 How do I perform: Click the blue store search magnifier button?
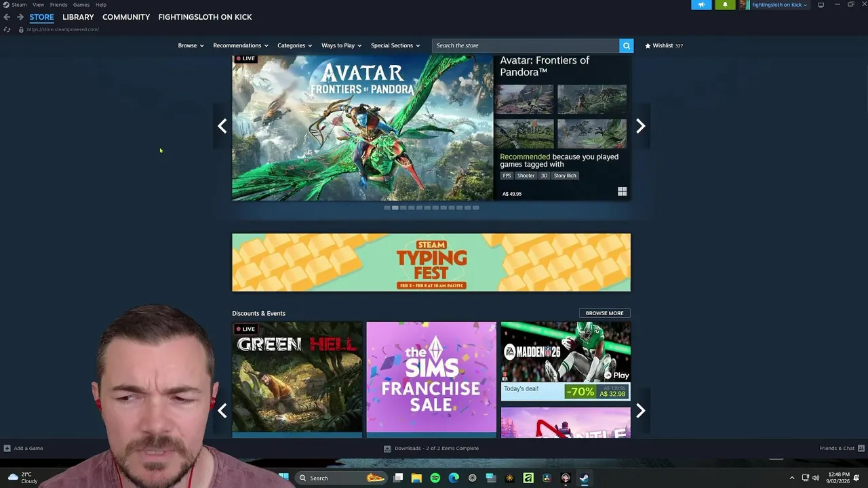[627, 45]
